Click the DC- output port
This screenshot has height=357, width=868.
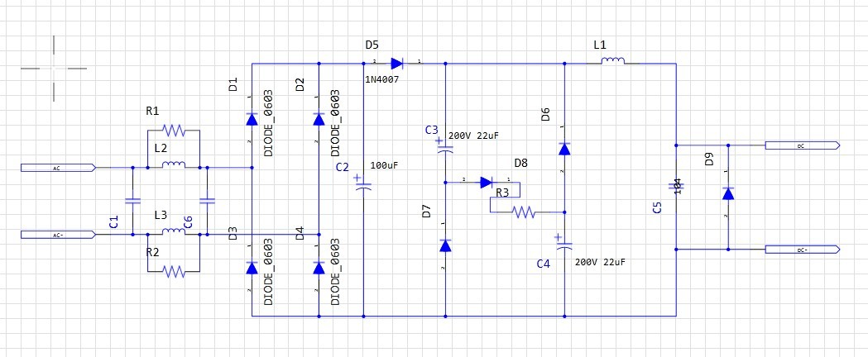click(803, 250)
